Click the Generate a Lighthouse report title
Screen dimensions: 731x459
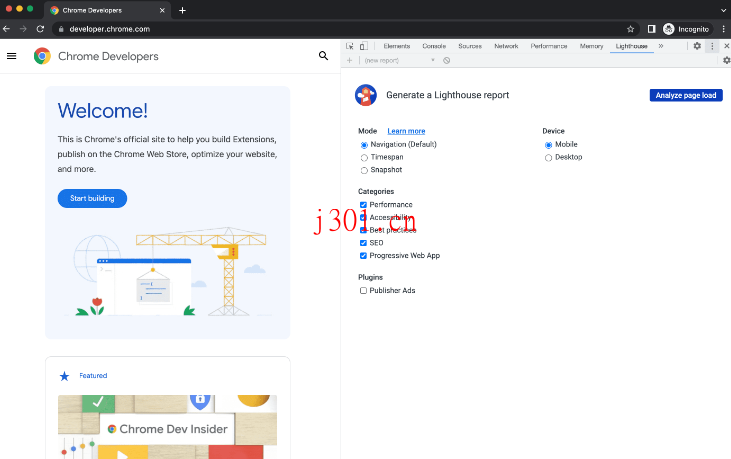tap(448, 95)
